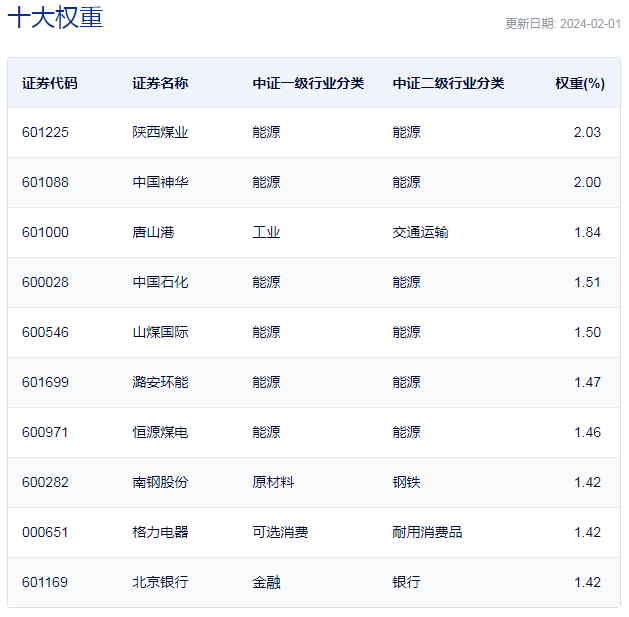Click the 北京银行 security name
This screenshot has height=617, width=629.
[x=160, y=582]
